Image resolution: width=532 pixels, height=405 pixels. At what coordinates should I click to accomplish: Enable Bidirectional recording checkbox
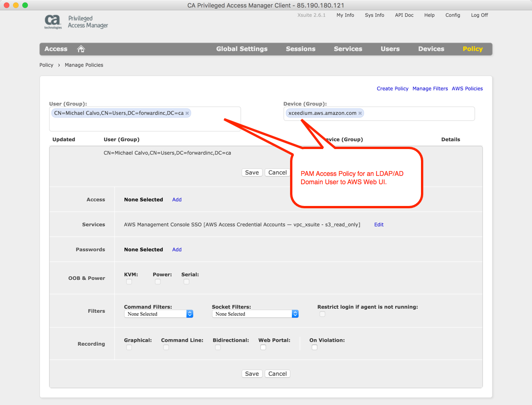pyautogui.click(x=218, y=347)
